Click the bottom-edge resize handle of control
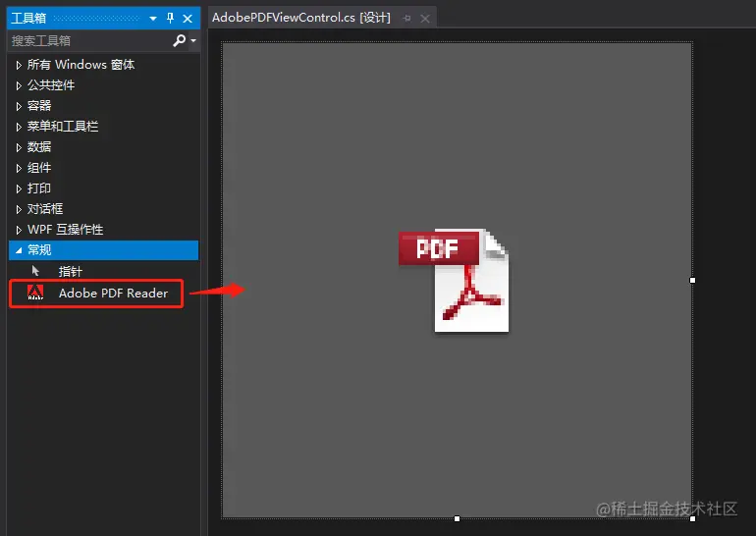Viewport: 756px width, 536px height. [x=457, y=518]
